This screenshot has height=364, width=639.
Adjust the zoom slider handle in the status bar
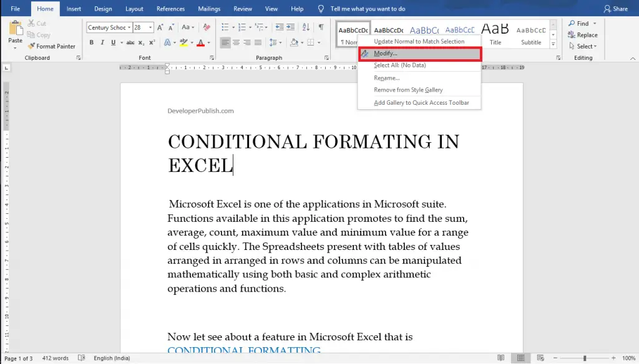[584, 358]
